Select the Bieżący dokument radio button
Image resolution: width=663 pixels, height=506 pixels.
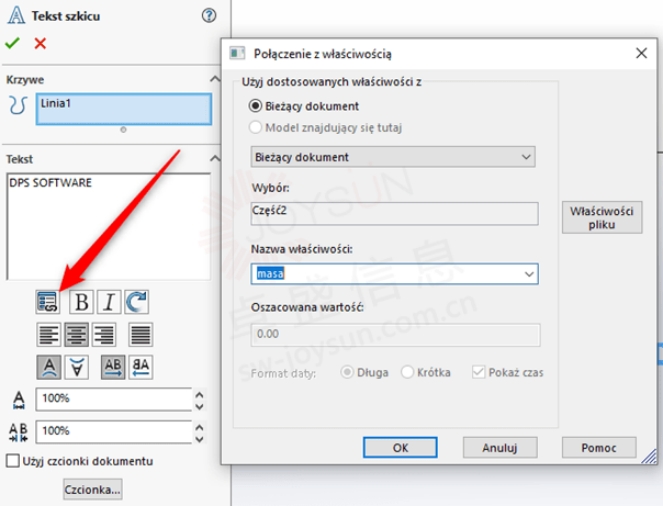(255, 106)
